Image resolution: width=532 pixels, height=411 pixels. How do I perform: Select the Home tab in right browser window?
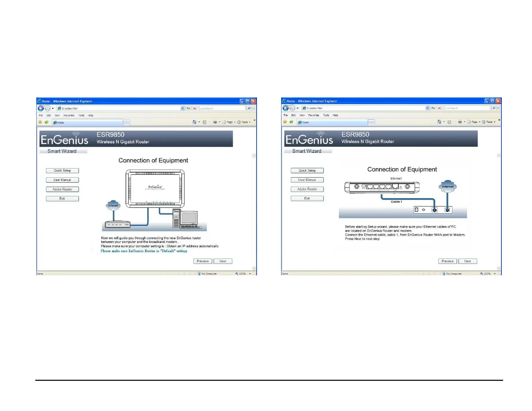click(x=332, y=122)
